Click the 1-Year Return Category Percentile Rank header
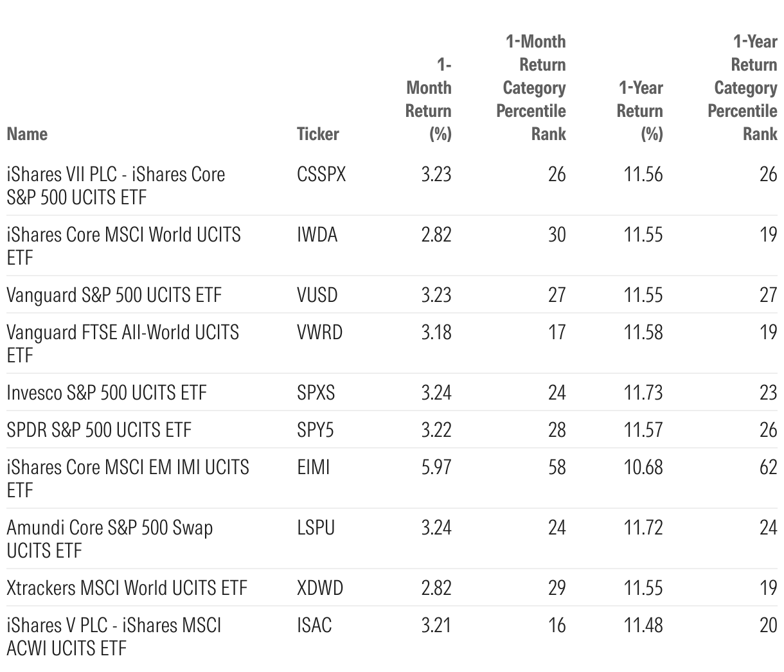Screen dimensions: 784x672 742,87
